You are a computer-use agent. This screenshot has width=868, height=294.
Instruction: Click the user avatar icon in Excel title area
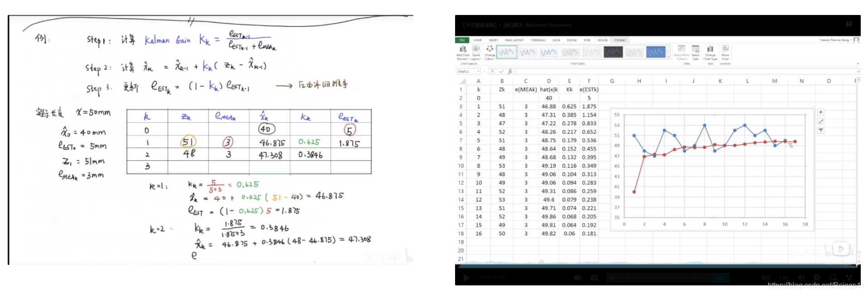click(x=857, y=40)
